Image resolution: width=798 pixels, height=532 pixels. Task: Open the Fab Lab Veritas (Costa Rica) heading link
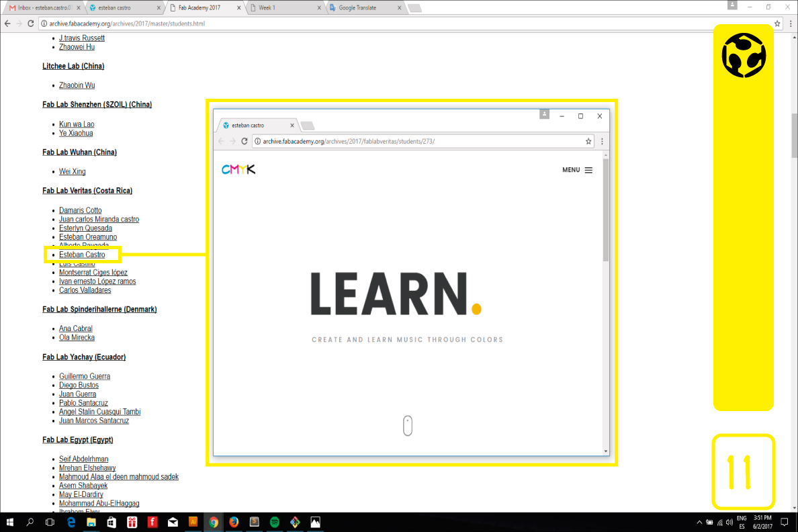click(x=87, y=190)
